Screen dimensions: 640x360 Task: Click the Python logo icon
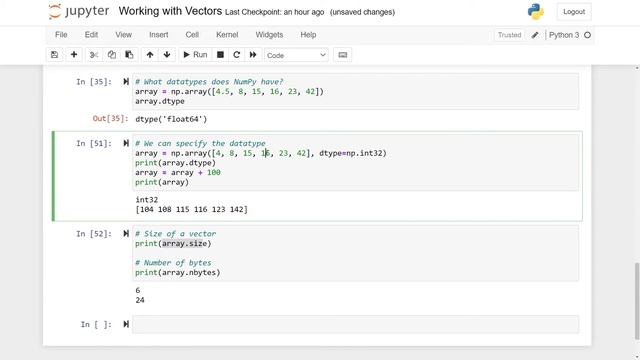[536, 12]
